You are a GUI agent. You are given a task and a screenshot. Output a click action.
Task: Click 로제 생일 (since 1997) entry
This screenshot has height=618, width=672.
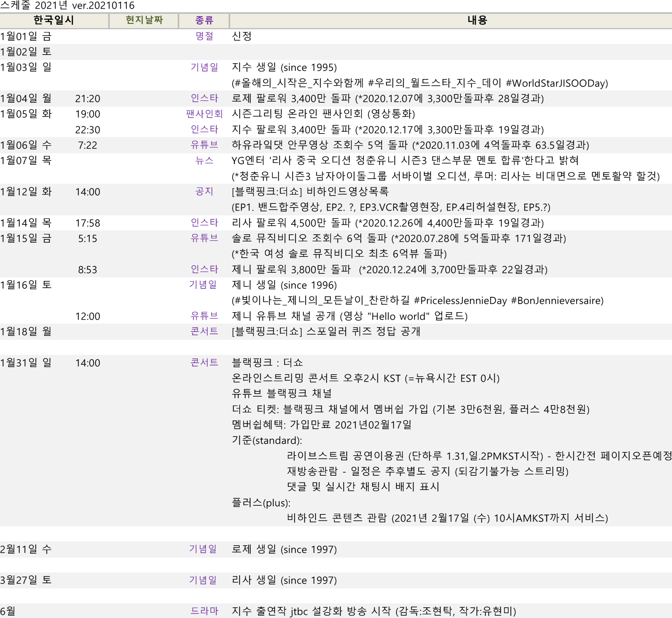(x=284, y=549)
